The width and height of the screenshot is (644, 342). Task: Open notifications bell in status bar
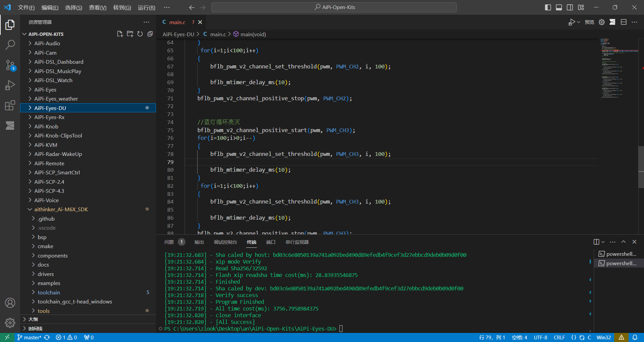(x=635, y=337)
